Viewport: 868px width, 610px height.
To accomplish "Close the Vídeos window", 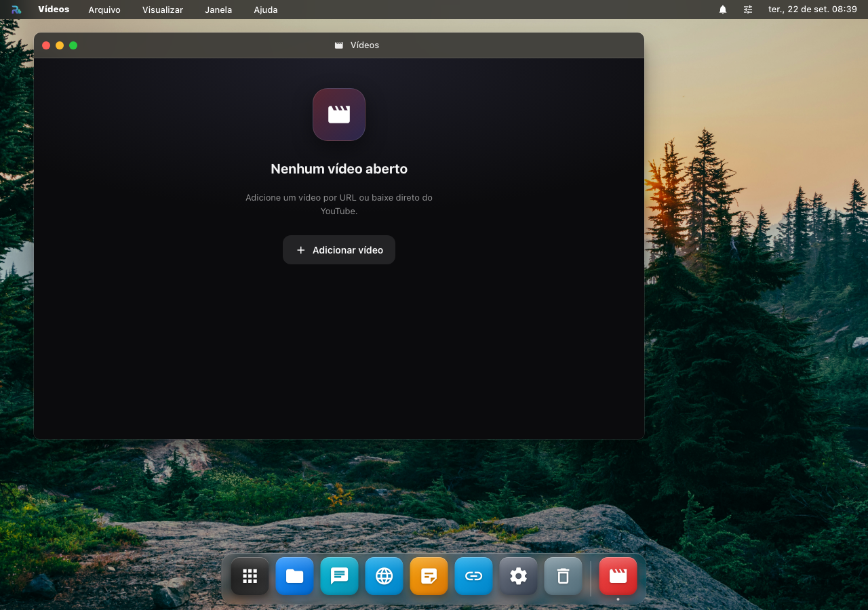I will pyautogui.click(x=46, y=45).
